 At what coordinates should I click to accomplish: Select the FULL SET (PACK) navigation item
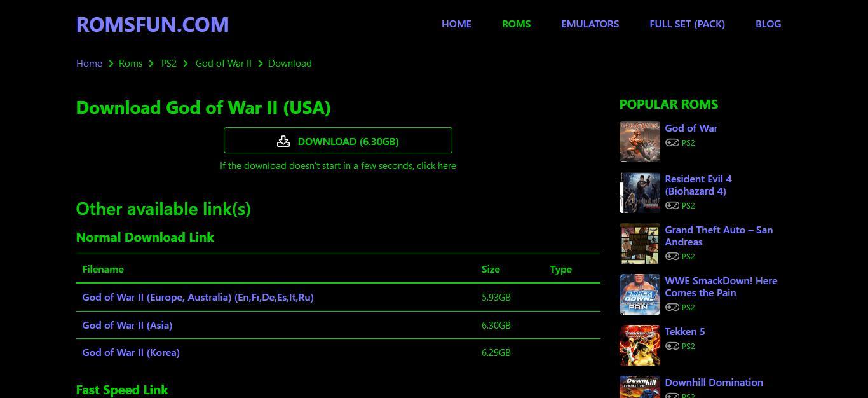(687, 24)
